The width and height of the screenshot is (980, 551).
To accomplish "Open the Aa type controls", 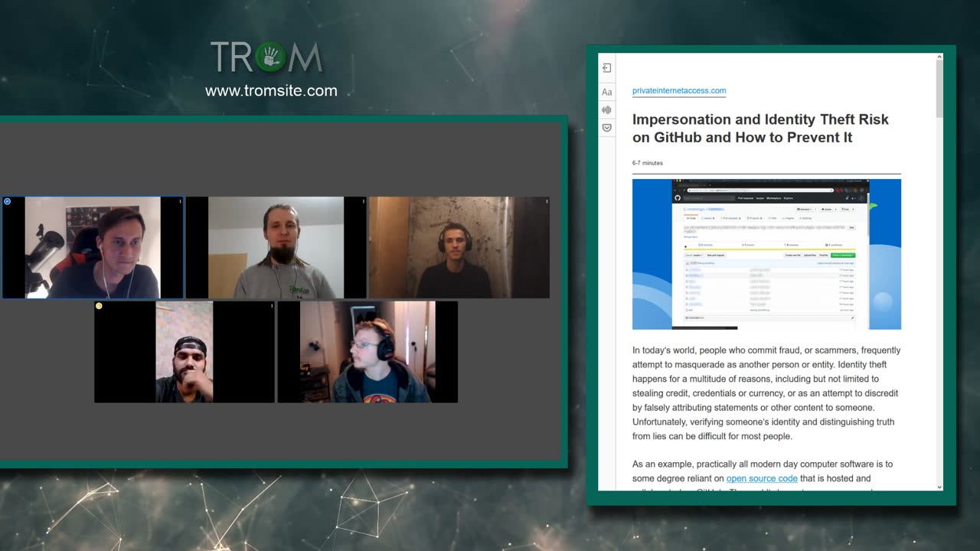I will [x=606, y=92].
